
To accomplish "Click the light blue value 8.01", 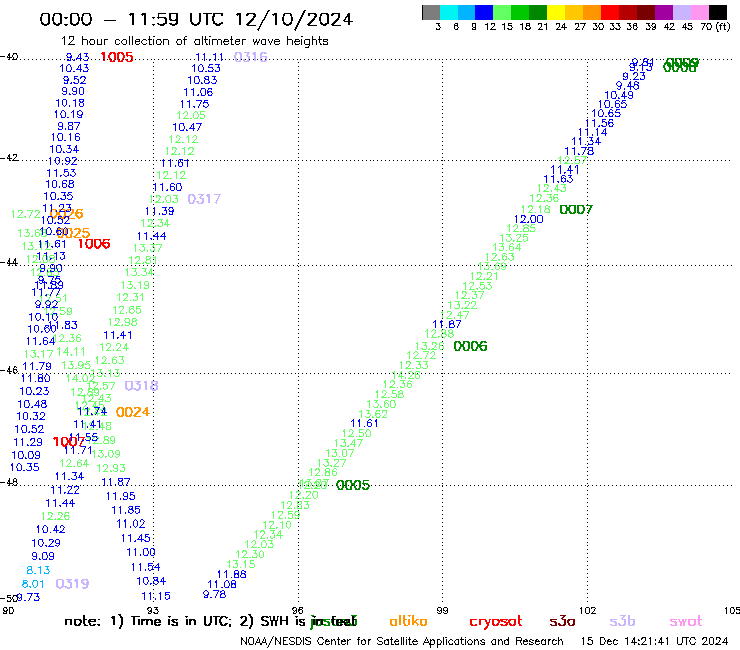I will [33, 584].
